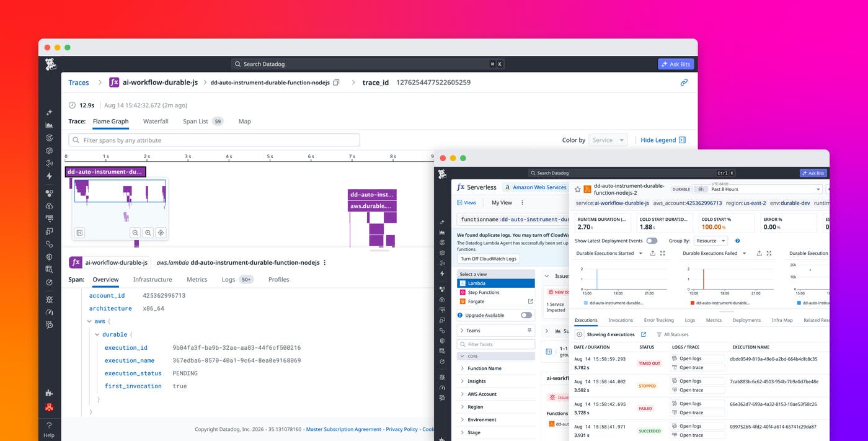Open the span Infrastructure tab
The width and height of the screenshot is (868, 441).
153,280
